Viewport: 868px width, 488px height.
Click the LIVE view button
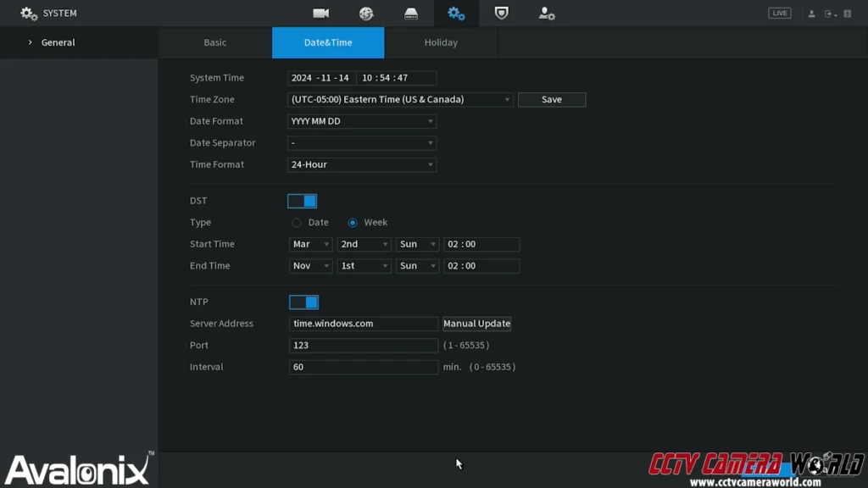point(780,14)
